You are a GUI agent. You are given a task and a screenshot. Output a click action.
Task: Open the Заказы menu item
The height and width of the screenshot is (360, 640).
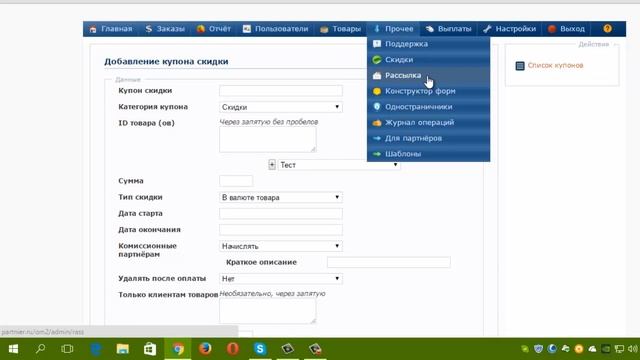[165, 29]
